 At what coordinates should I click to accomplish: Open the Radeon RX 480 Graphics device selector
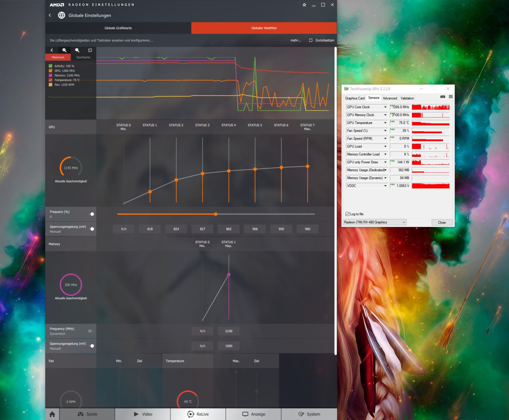click(x=375, y=222)
